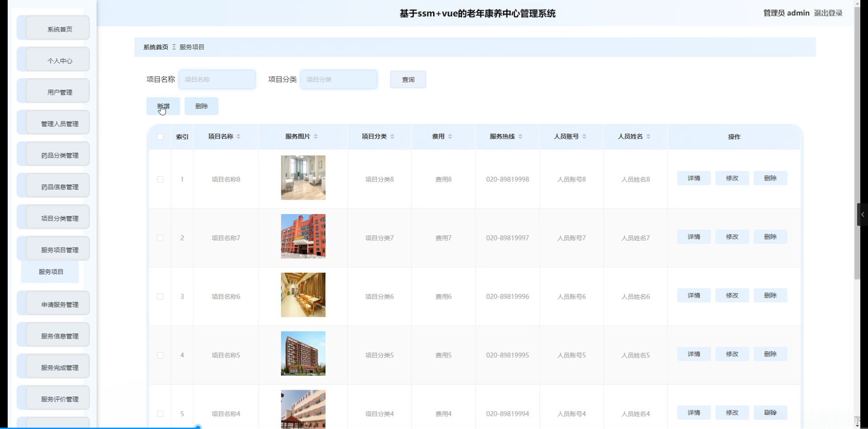The image size is (868, 429).
Task: Sort table by 人员账号 column
Action: 584,136
